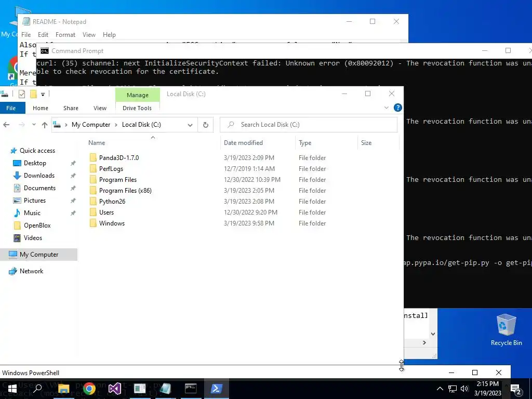Viewport: 532px width, 399px height.
Task: Unpin Downloads using its pin icon
Action: (73, 176)
